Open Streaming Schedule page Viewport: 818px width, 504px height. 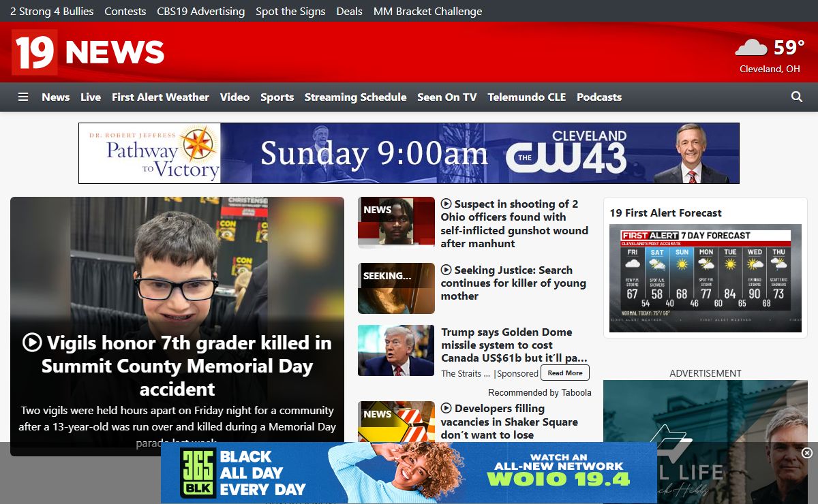pyautogui.click(x=355, y=97)
